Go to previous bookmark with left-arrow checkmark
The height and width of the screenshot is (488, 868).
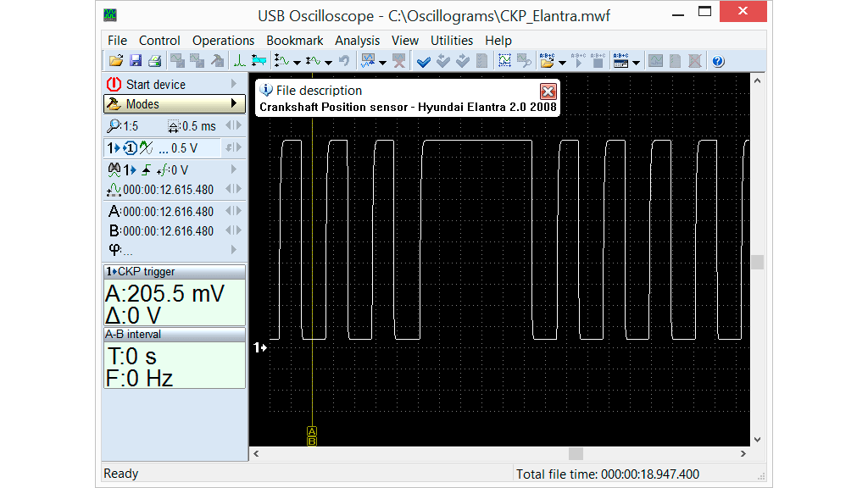(x=442, y=61)
